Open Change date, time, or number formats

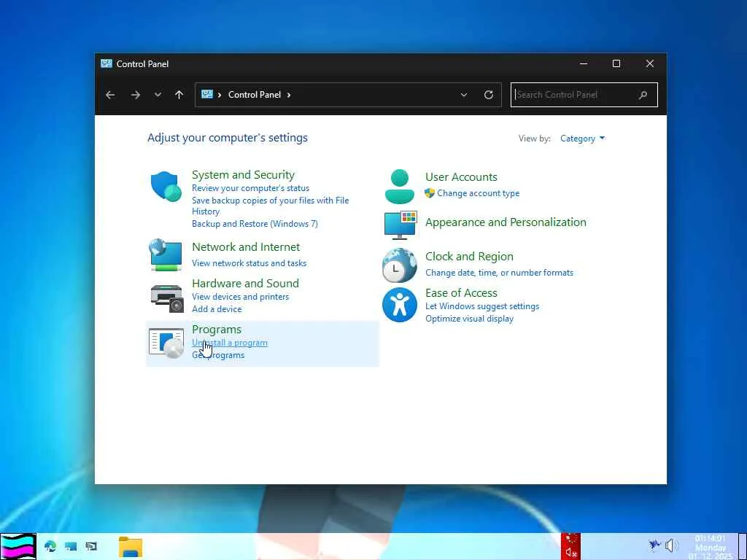tap(499, 273)
